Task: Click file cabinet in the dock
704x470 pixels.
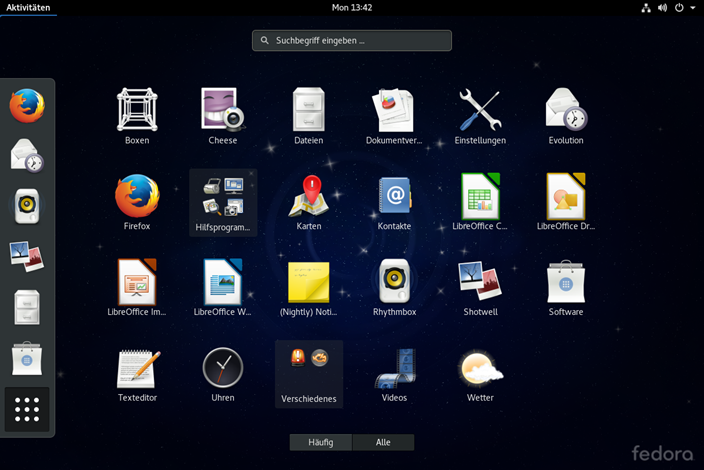Action: (27, 307)
